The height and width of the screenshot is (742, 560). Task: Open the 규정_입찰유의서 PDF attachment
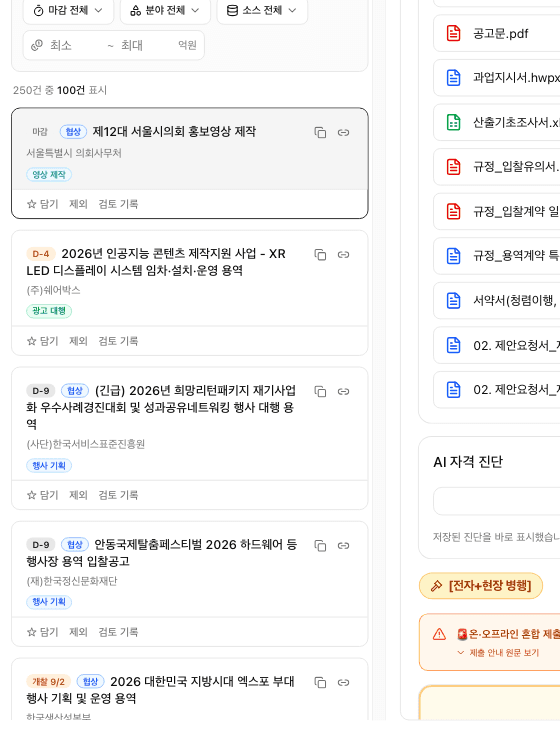pos(497,167)
